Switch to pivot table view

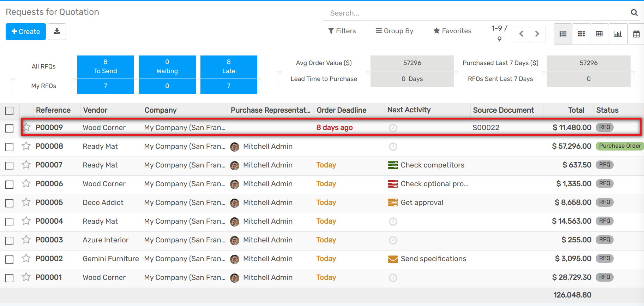click(599, 34)
